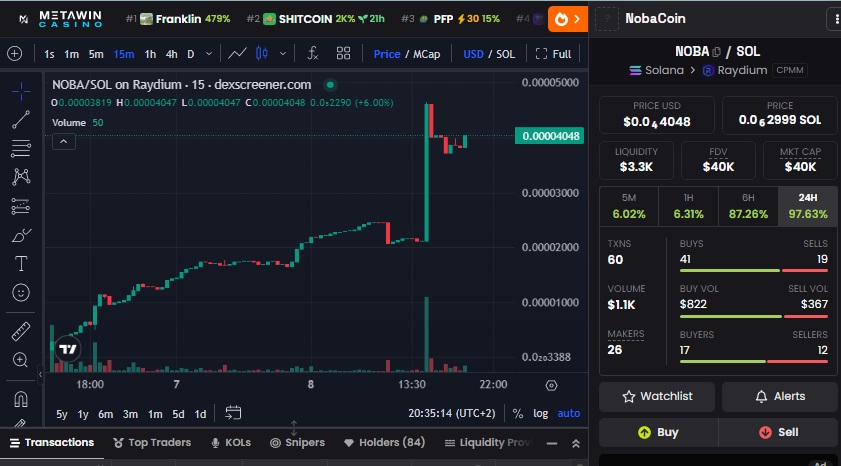Open the emoji icons tool
The height and width of the screenshot is (466, 841).
click(21, 293)
